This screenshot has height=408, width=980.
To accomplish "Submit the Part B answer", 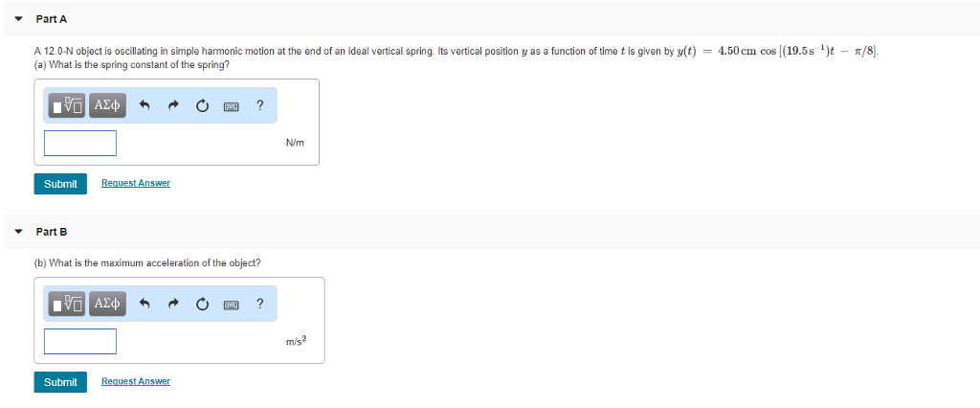I will tap(60, 382).
